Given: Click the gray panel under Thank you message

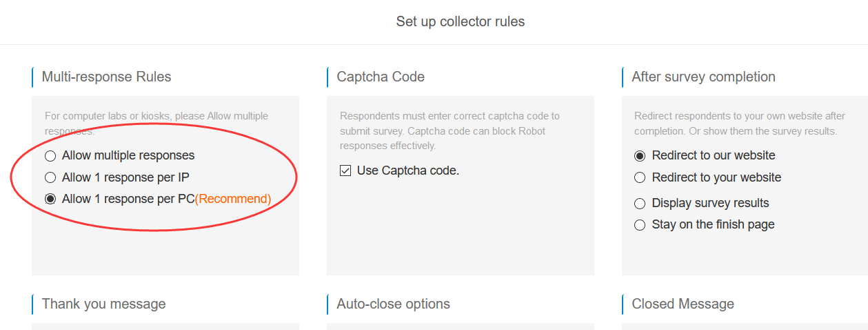Looking at the screenshot, I should (x=165, y=326).
